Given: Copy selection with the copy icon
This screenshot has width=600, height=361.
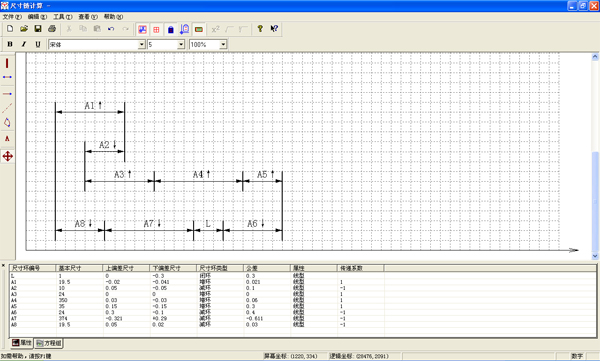Looking at the screenshot, I should (x=83, y=29).
